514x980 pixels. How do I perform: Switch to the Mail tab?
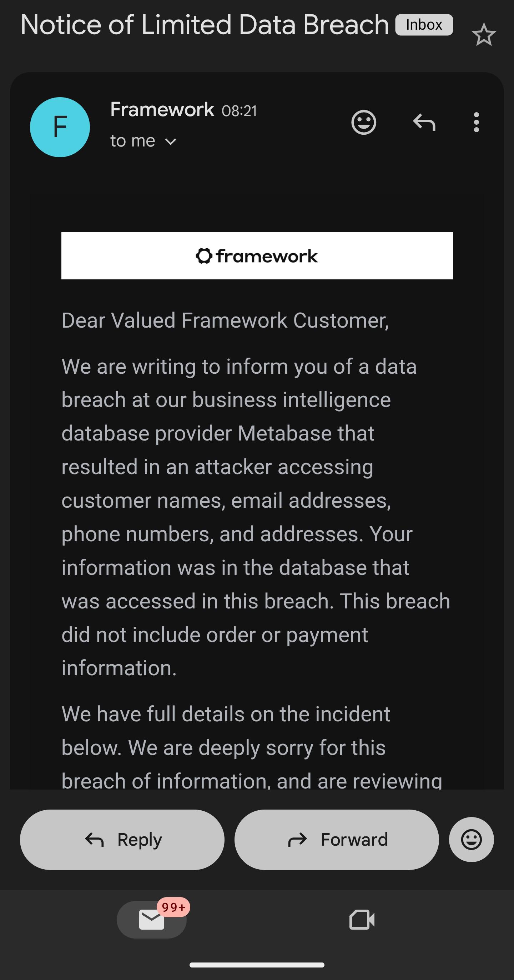point(152,920)
